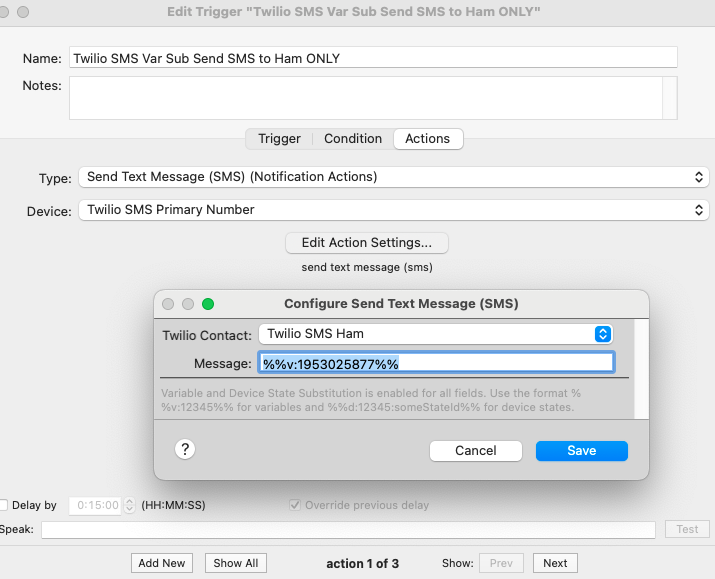Go to the Next action
The width and height of the screenshot is (715, 579).
coord(555,563)
